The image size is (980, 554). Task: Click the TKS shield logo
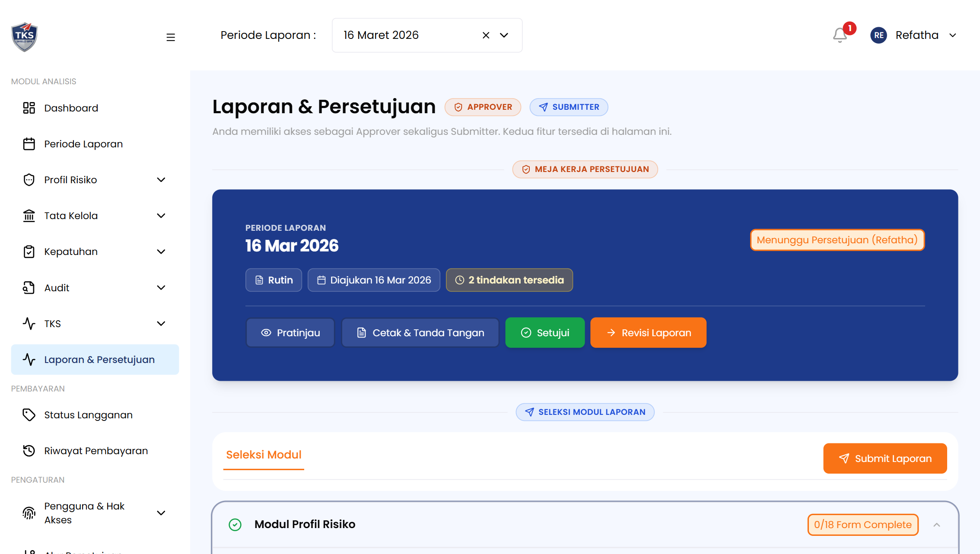[24, 36]
